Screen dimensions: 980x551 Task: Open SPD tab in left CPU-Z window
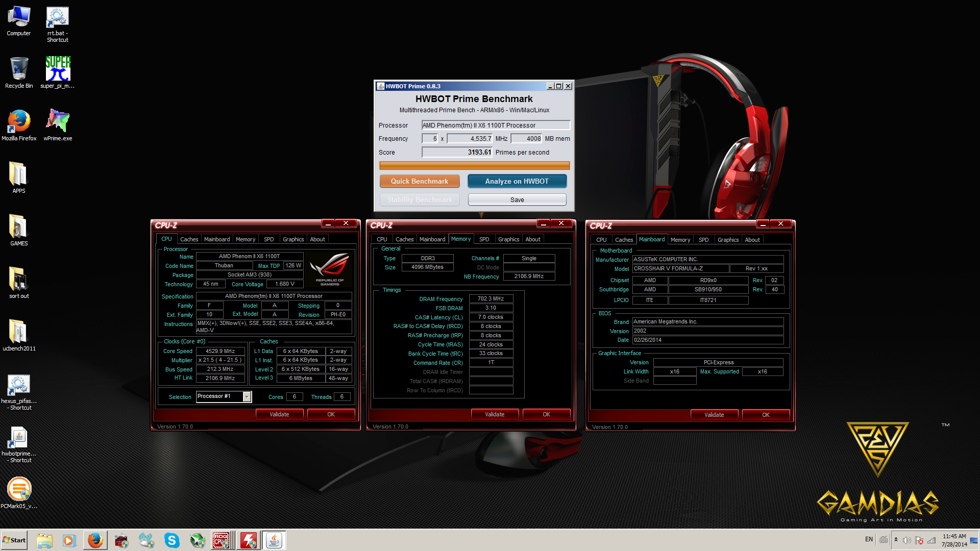click(x=269, y=239)
